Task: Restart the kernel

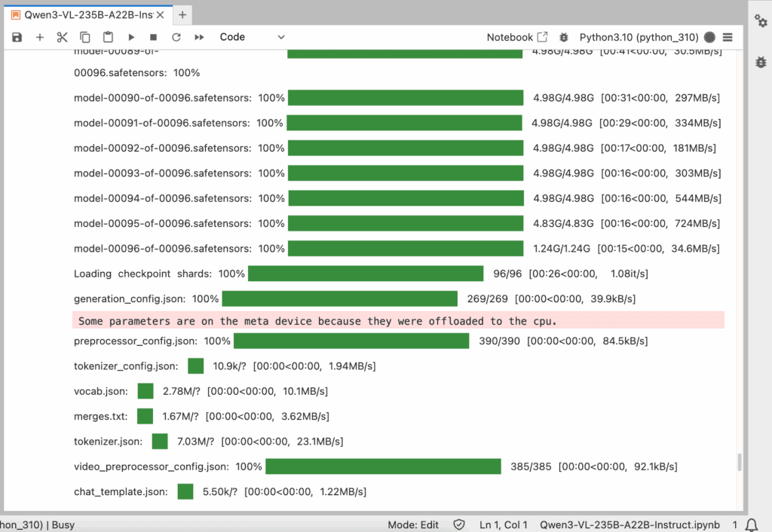Action: (176, 37)
